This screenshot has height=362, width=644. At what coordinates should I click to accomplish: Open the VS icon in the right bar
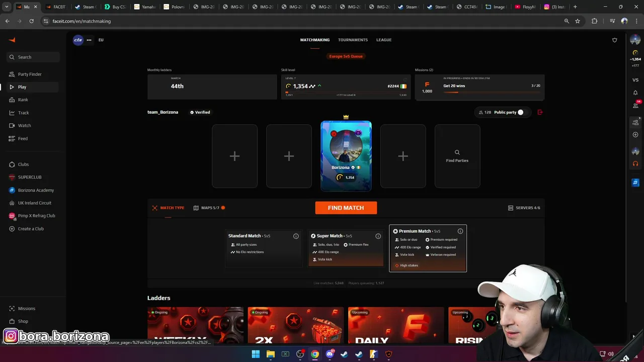(635, 80)
